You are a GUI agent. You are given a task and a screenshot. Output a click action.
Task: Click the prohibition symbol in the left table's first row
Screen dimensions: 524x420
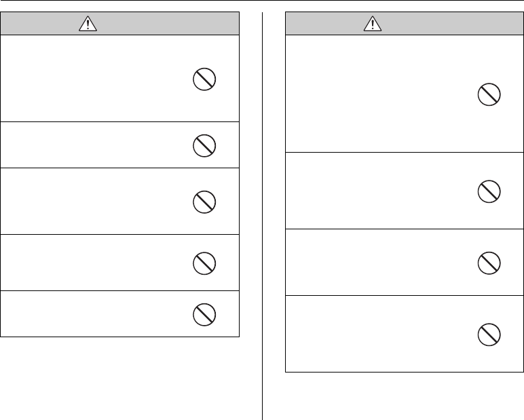point(204,81)
